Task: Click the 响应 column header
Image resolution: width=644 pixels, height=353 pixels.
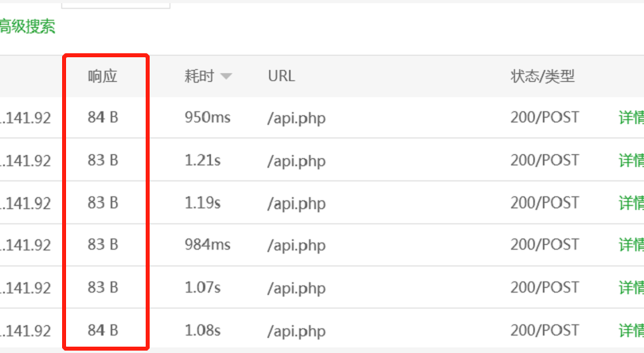Action: click(103, 76)
